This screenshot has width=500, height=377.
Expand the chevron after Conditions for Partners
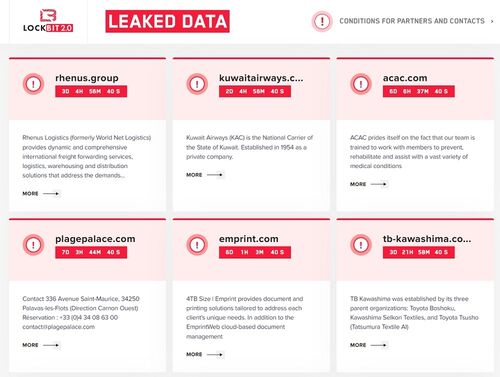[492, 21]
